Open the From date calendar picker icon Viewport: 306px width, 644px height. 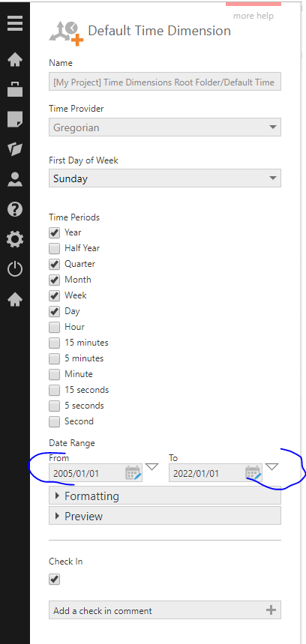point(133,473)
